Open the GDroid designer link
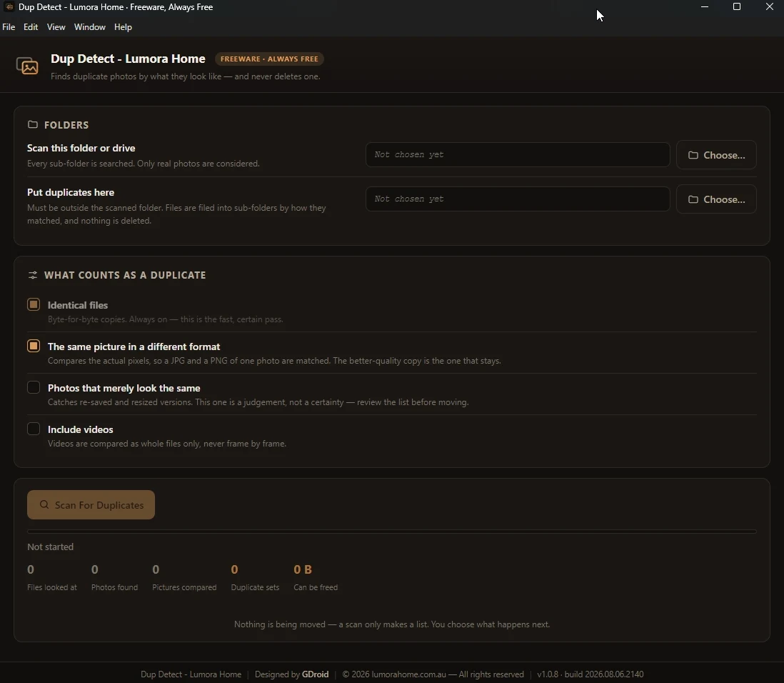This screenshot has width=784, height=683. 315,674
